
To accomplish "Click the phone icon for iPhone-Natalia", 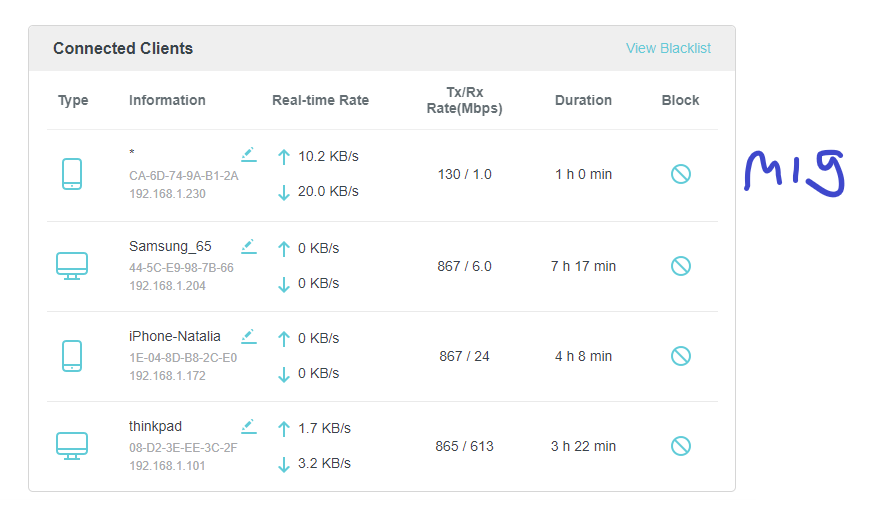I will pos(72,356).
